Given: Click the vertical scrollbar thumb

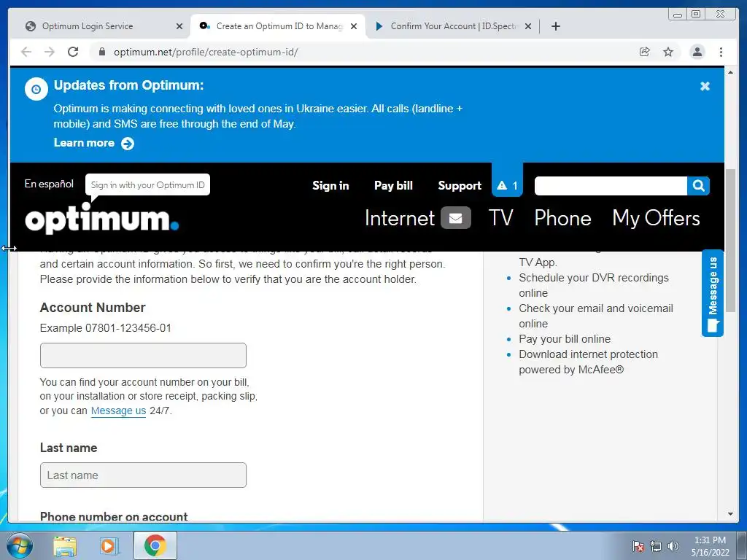Looking at the screenshot, I should coord(730,241).
